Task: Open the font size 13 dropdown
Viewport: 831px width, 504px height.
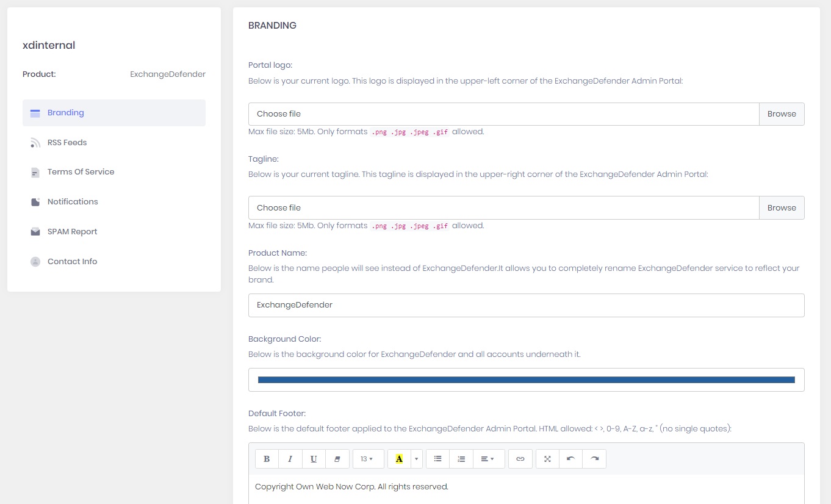Action: coord(368,459)
